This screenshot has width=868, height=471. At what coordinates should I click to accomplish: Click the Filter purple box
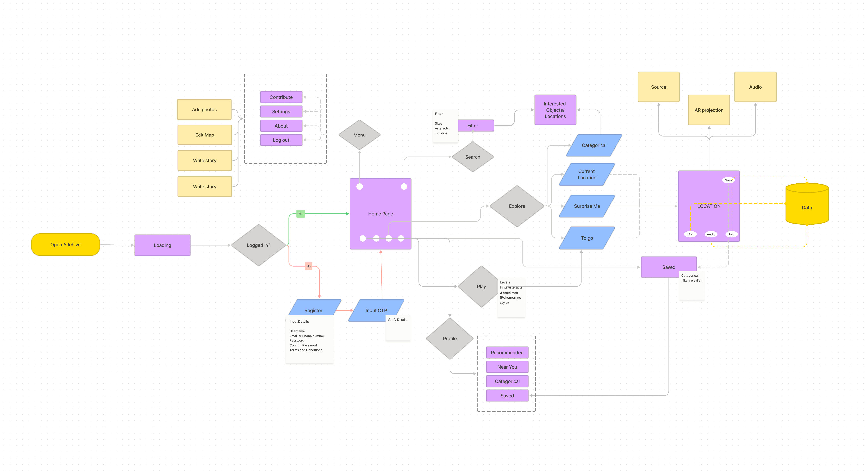click(476, 126)
